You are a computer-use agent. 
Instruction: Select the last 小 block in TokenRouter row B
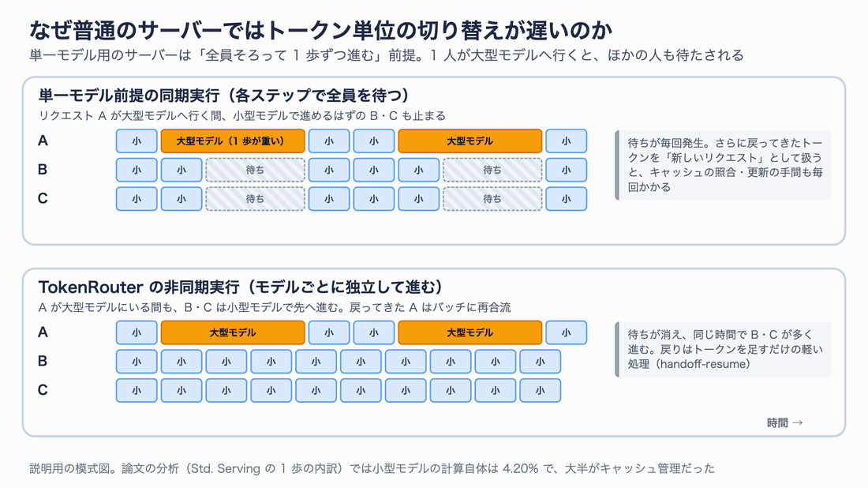(541, 361)
